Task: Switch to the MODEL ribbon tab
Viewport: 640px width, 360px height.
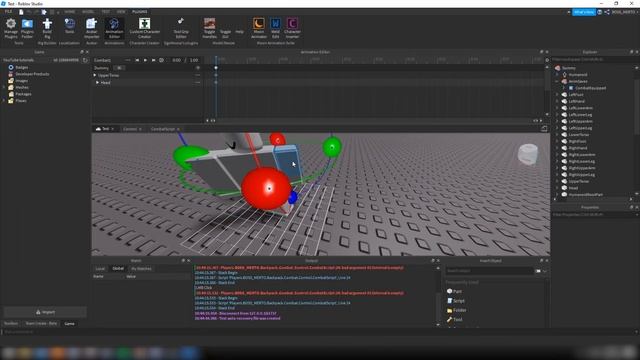Action: pos(88,12)
